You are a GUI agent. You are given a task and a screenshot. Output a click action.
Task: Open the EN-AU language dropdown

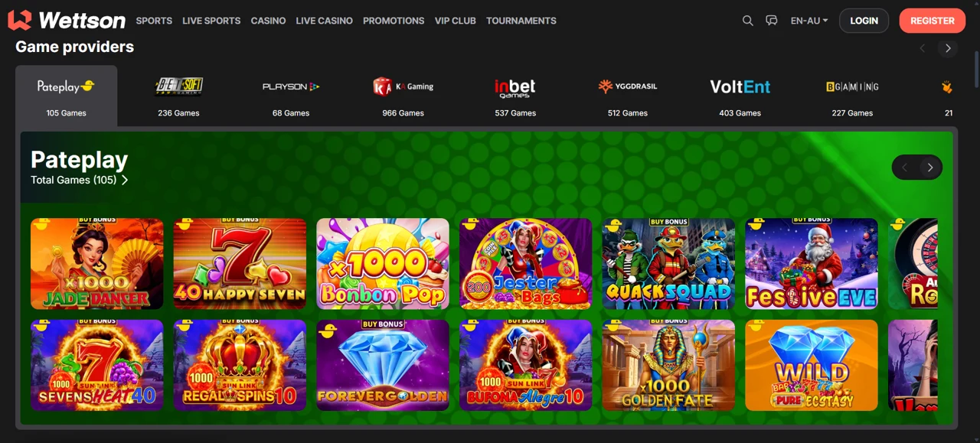coord(809,21)
